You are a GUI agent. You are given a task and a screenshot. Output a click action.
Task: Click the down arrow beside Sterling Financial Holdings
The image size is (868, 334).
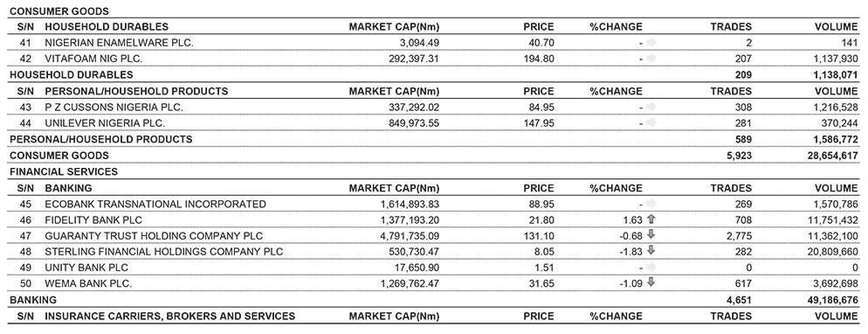(x=651, y=251)
